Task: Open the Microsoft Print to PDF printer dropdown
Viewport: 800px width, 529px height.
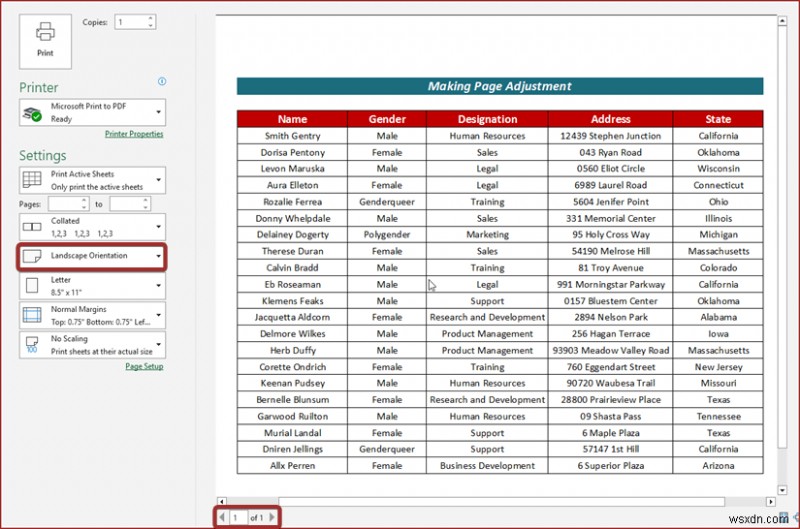Action: click(x=92, y=112)
